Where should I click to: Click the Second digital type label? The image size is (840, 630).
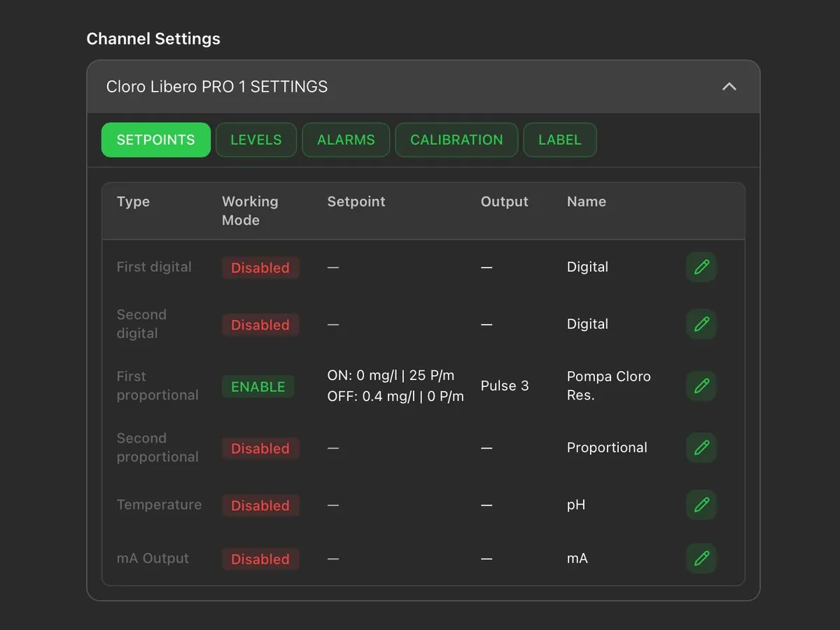[141, 324]
